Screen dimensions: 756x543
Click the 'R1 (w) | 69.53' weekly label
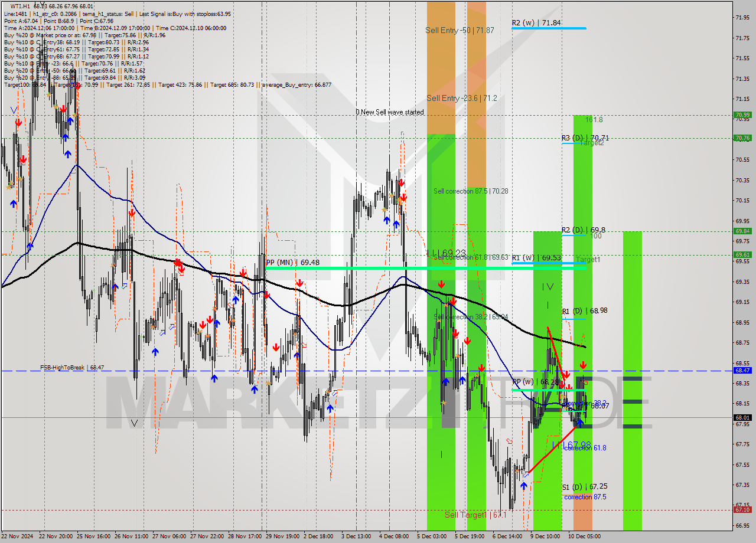coord(536,258)
